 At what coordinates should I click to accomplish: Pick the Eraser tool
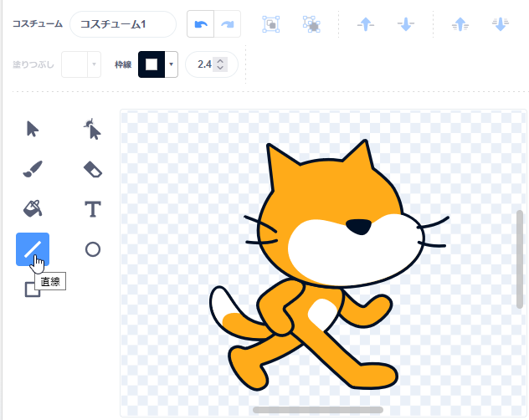click(x=93, y=170)
